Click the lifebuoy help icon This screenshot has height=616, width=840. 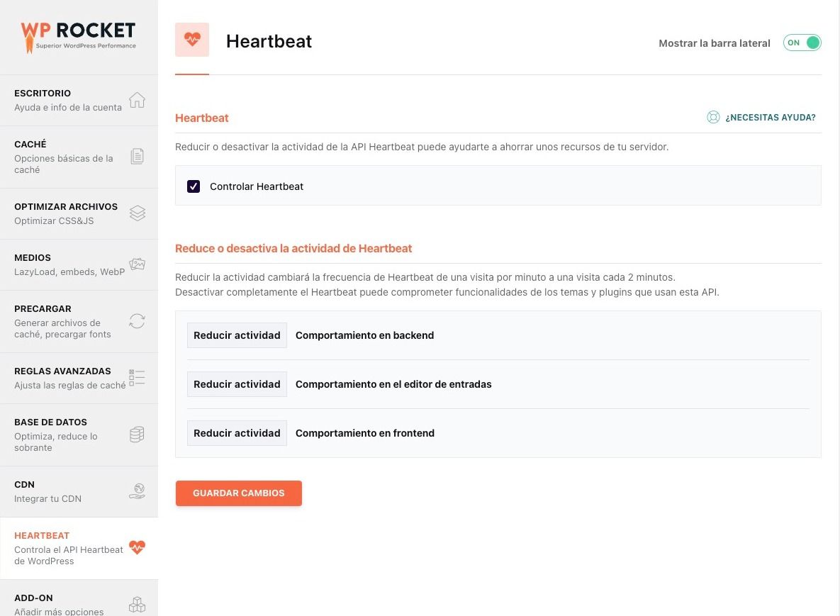[x=713, y=117]
